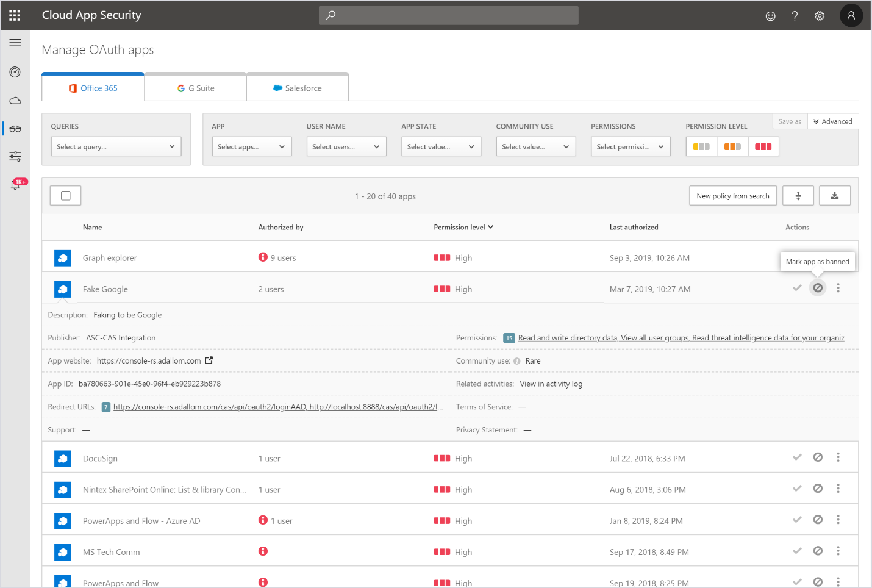
Task: Switch to the G Suite tab
Action: point(196,88)
